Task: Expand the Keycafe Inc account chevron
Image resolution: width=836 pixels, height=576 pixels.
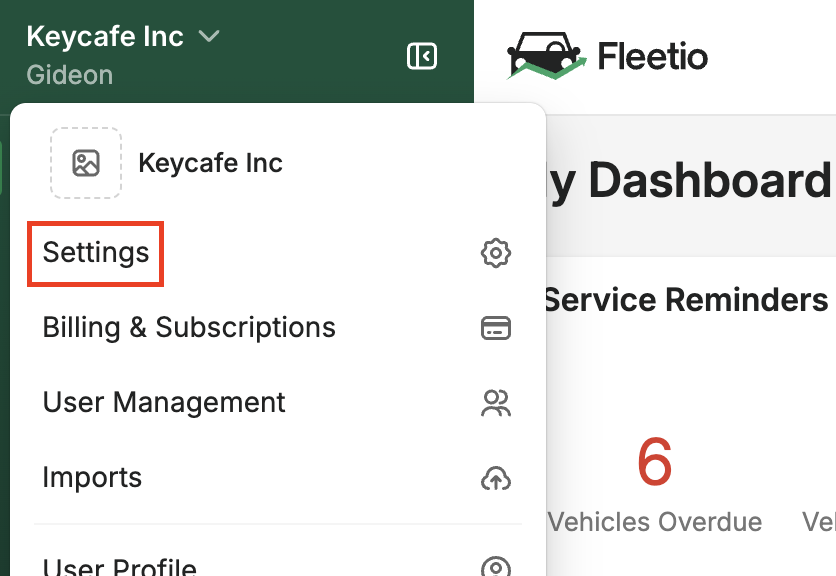Action: pyautogui.click(x=209, y=36)
